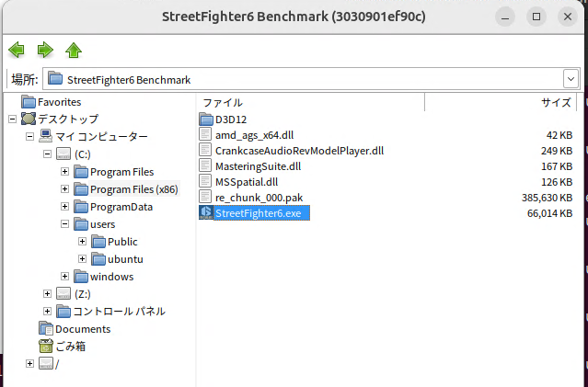The width and height of the screenshot is (588, 387).
Task: Select Favorites in the folder tree
Action: click(59, 102)
